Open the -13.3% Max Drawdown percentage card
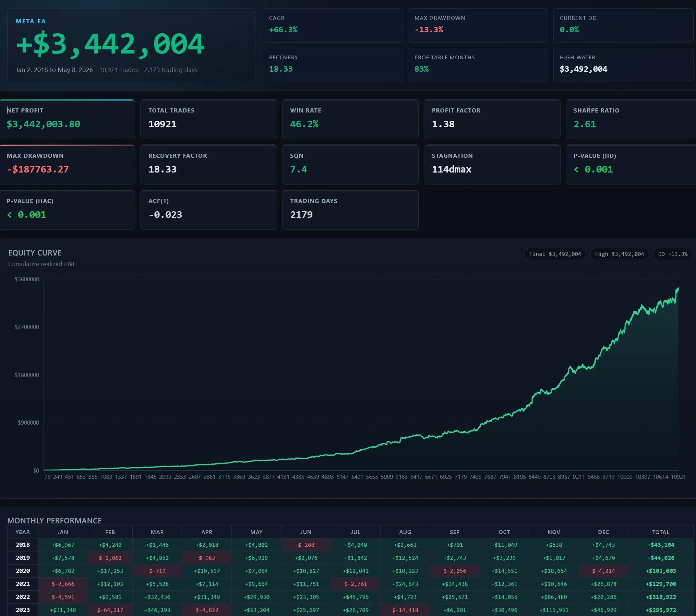696x616 pixels. click(478, 25)
